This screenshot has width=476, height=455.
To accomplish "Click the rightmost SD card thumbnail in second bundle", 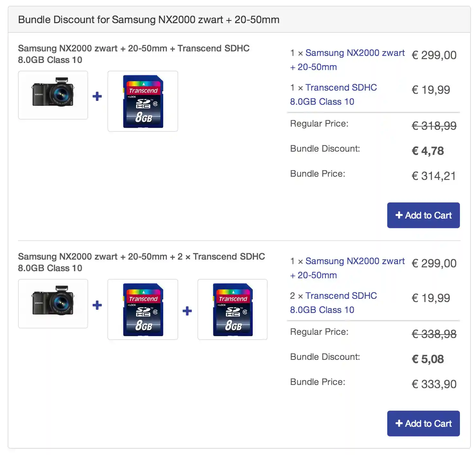I will [233, 309].
